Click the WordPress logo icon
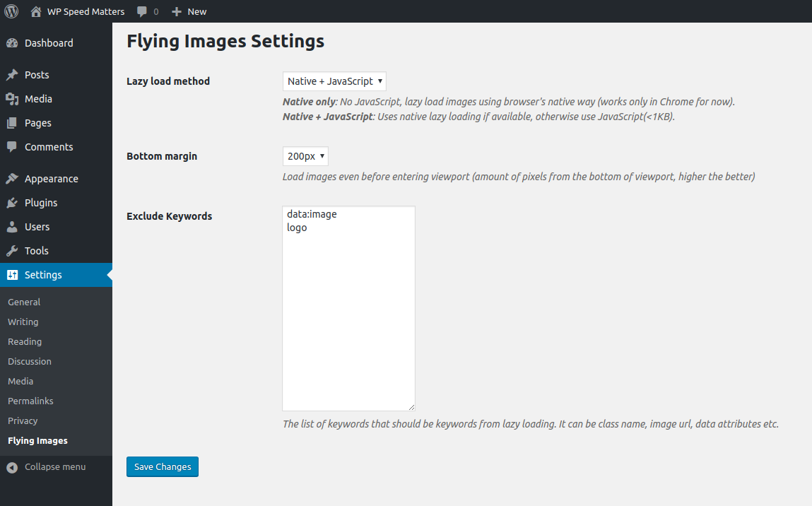This screenshot has width=812, height=506. 11,11
